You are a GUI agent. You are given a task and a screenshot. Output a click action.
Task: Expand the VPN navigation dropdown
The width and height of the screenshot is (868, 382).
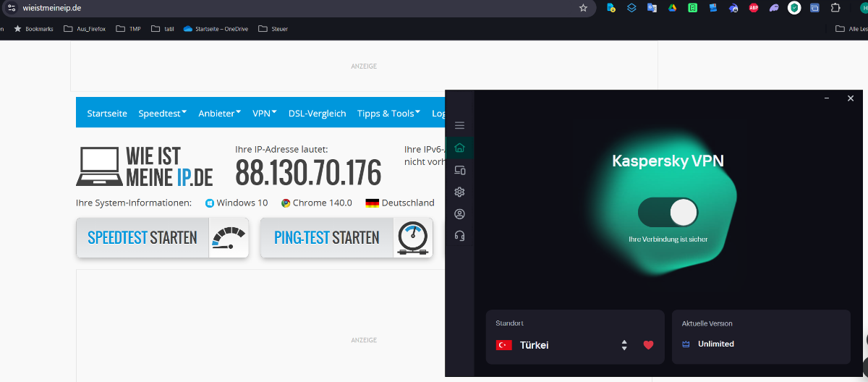tap(264, 113)
